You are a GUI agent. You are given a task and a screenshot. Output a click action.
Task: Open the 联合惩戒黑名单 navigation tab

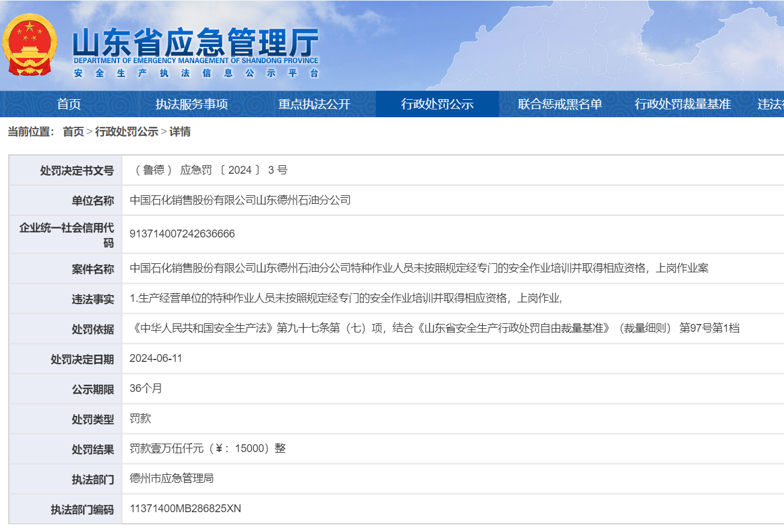click(x=560, y=104)
